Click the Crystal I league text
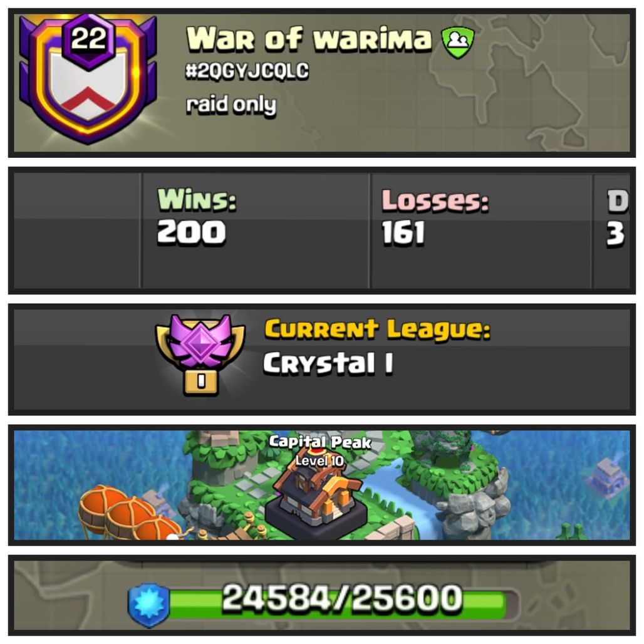This screenshot has width=644, height=644. click(x=328, y=363)
